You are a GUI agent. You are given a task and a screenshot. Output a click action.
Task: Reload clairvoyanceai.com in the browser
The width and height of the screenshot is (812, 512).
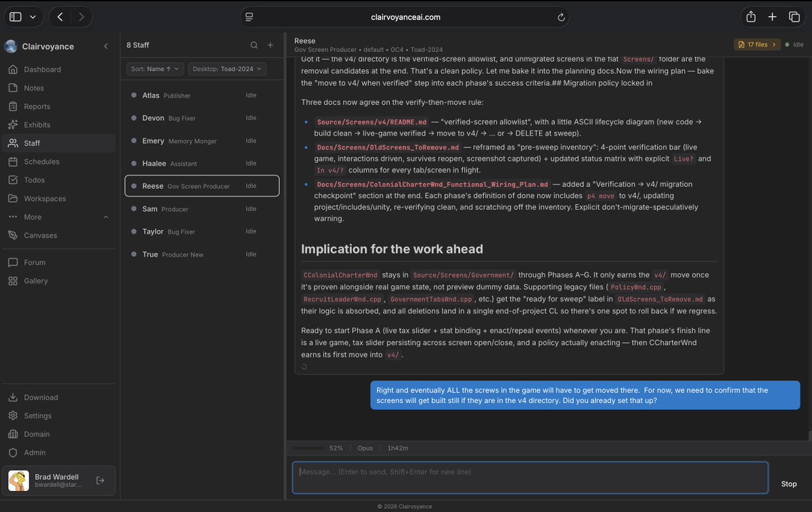pyautogui.click(x=561, y=17)
